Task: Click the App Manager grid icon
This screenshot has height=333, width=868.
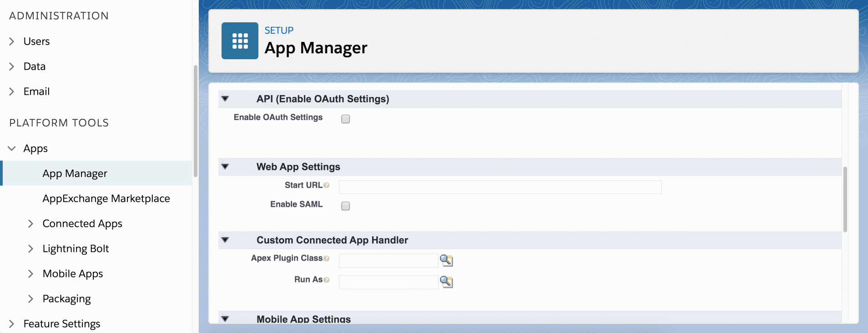Action: pos(240,41)
